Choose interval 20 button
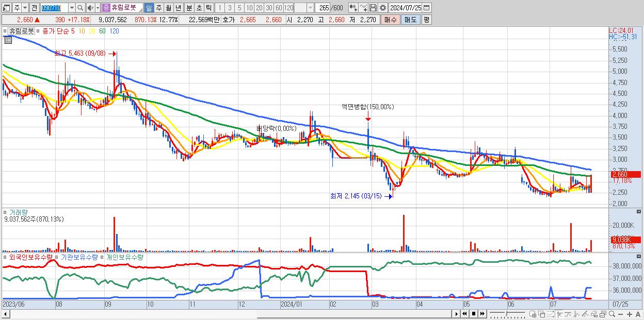644x320 pixels. click(259, 8)
